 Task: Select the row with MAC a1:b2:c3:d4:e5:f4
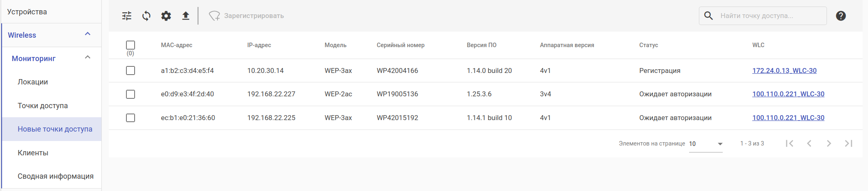coord(131,70)
